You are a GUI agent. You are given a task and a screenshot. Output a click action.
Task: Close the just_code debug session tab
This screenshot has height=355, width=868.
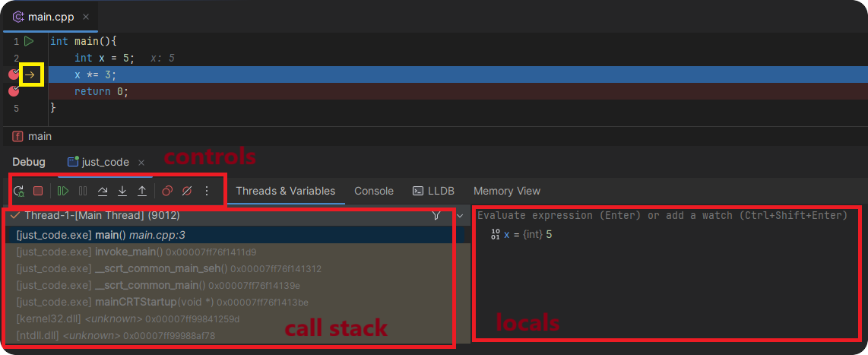(141, 163)
